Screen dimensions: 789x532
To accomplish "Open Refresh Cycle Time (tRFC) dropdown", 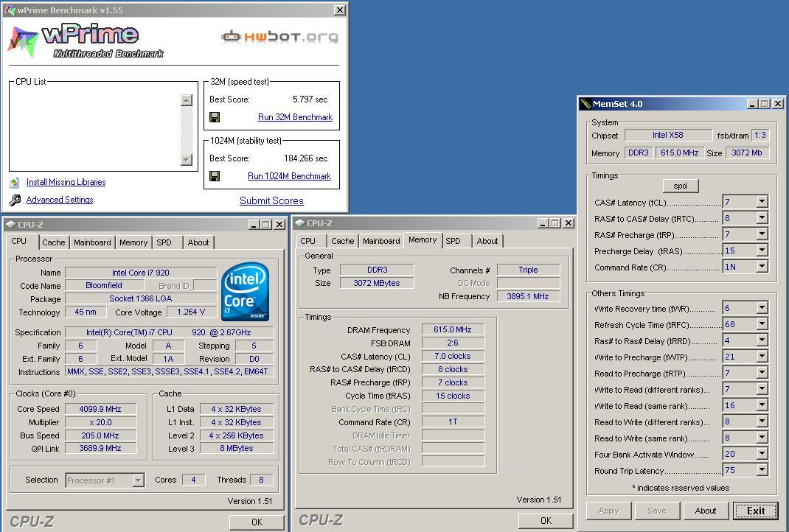I will 762,324.
